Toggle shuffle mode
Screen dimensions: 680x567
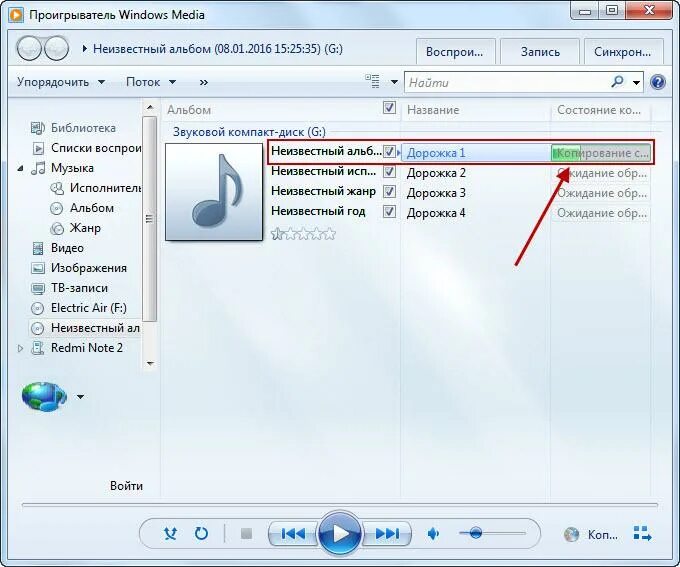[170, 533]
